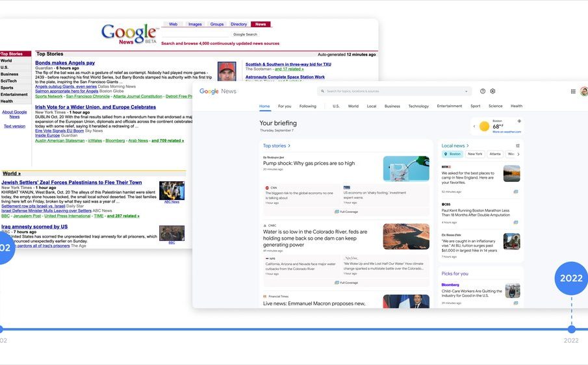Image resolution: width=588 pixels, height=365 pixels.
Task: Open the Science tab
Action: [x=495, y=106]
